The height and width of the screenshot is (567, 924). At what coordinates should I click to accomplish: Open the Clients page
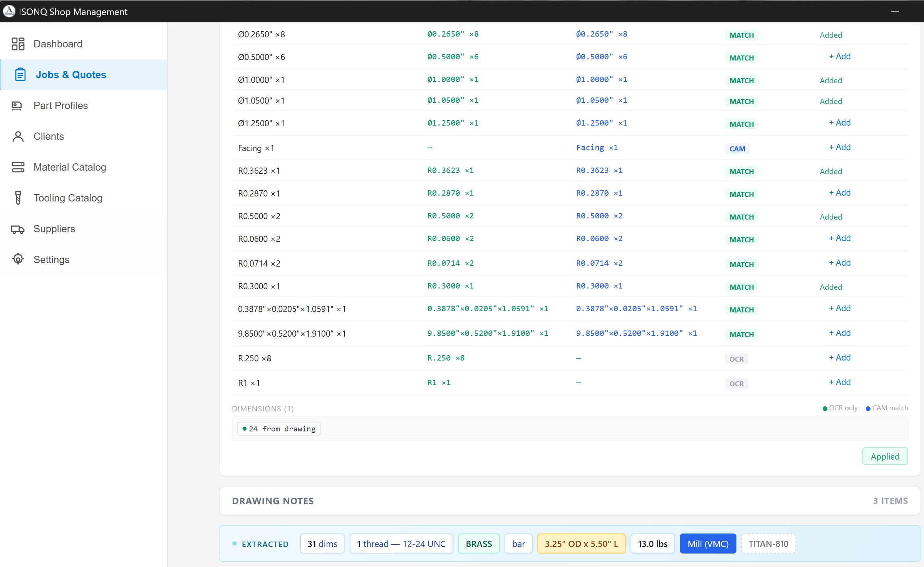[84, 136]
